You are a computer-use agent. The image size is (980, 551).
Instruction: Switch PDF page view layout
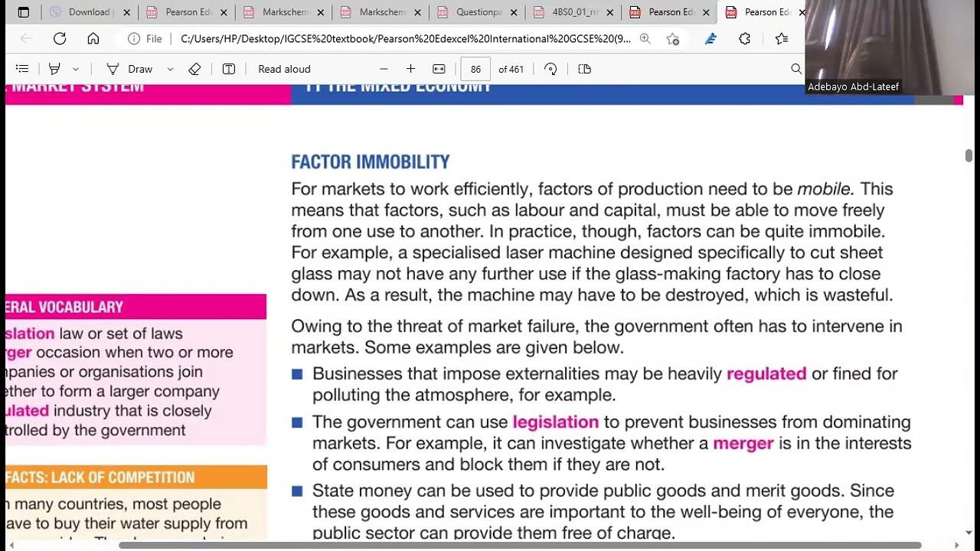pos(585,69)
